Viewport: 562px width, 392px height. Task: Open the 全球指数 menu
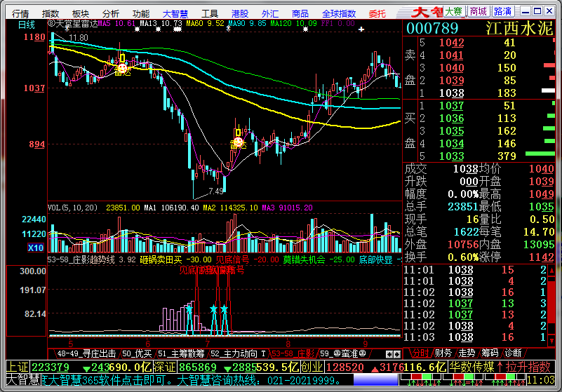339,13
